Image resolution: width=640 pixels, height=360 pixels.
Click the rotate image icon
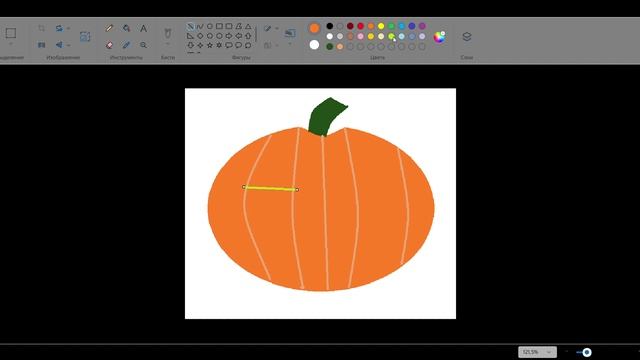point(59,28)
